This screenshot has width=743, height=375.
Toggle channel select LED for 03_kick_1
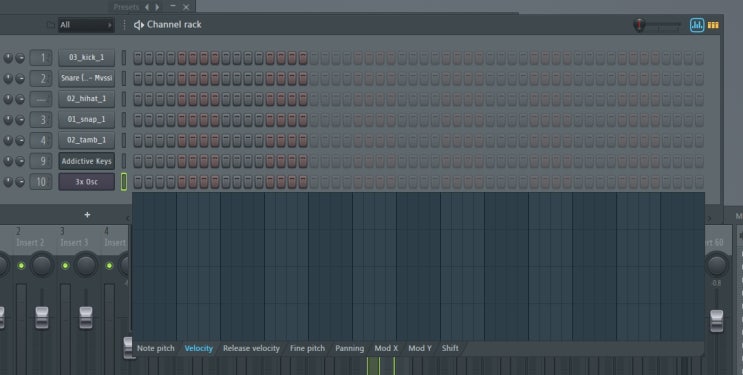(124, 58)
